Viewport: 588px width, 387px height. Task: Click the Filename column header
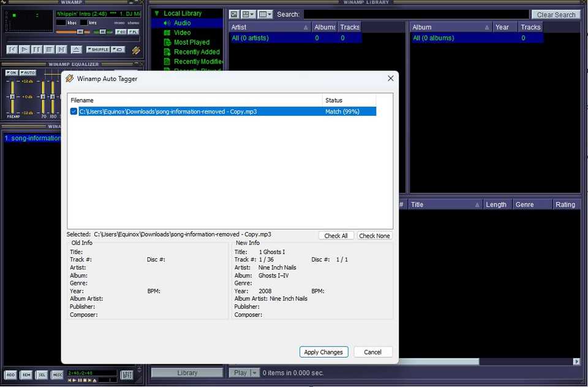[195, 100]
